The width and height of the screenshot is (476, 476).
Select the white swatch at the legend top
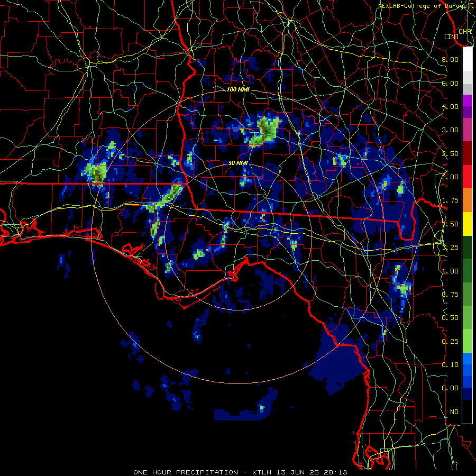point(467,59)
